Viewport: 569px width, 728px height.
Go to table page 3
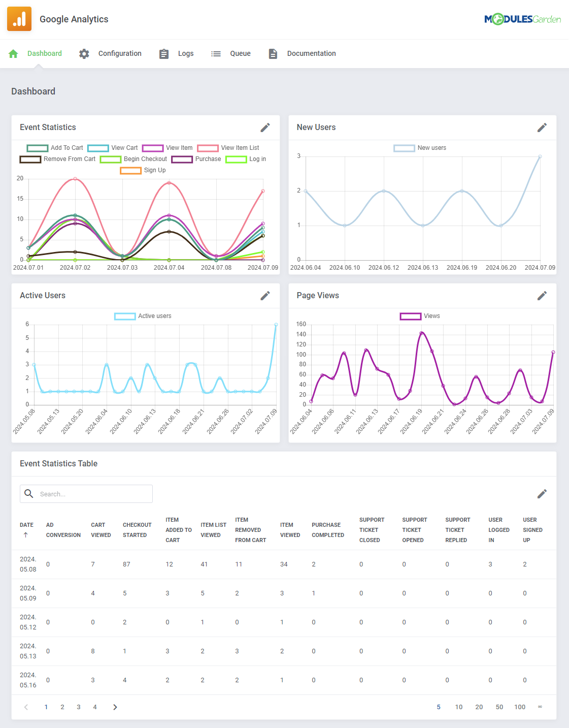point(79,707)
